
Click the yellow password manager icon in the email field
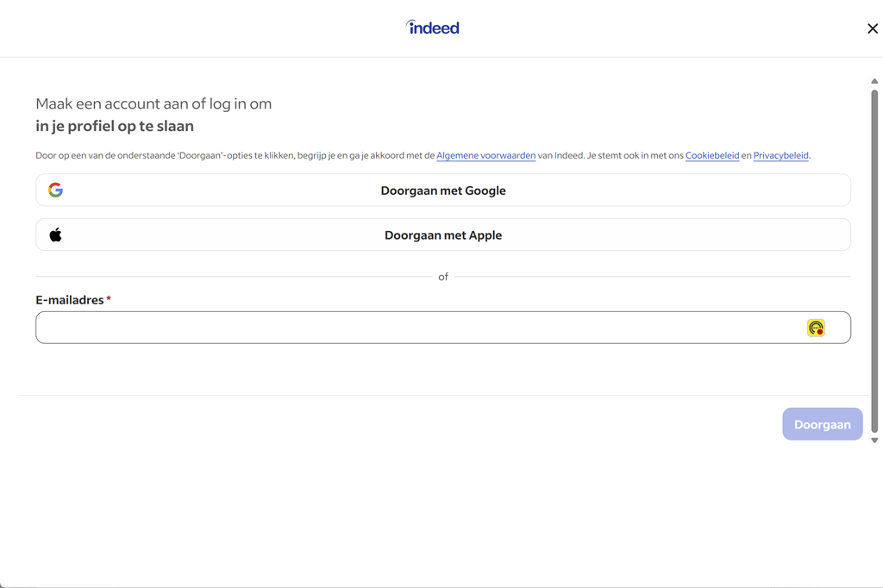pyautogui.click(x=816, y=328)
